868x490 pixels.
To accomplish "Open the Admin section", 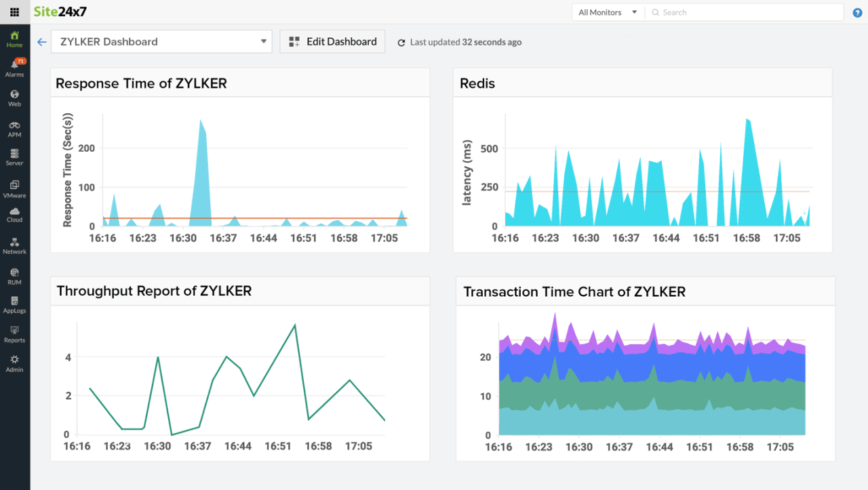I will tap(14, 363).
